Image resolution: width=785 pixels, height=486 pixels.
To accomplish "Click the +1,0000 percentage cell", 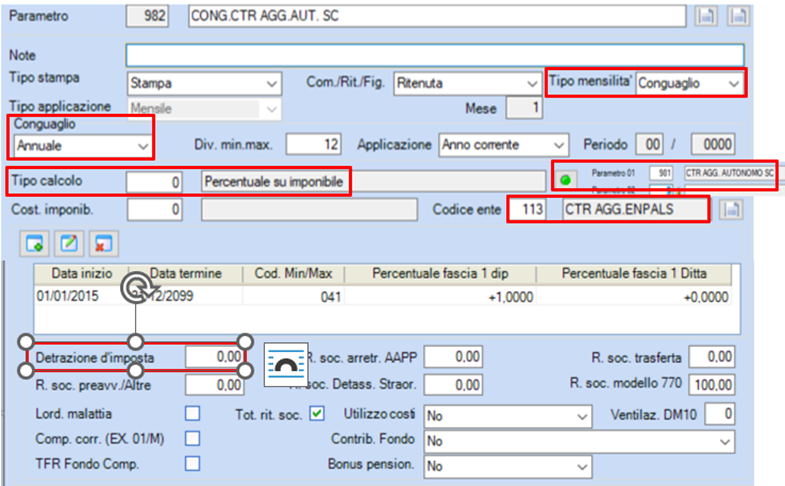I will (441, 297).
